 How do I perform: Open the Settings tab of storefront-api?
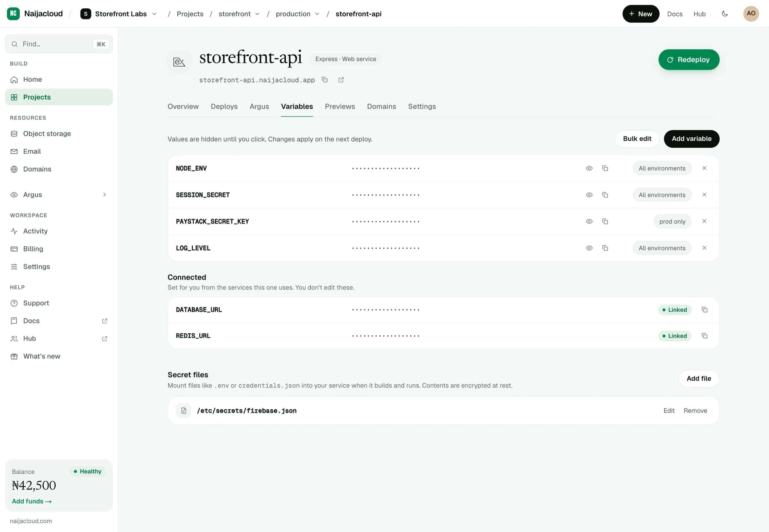422,106
